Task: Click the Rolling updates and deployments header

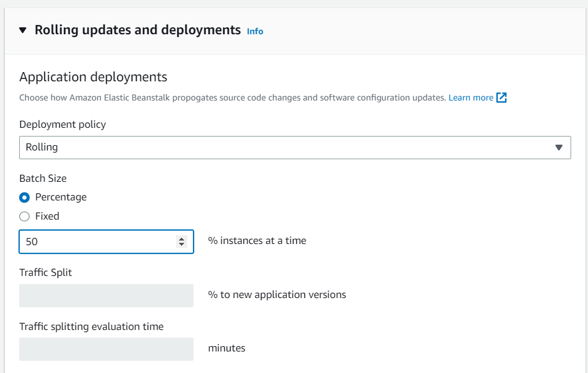Action: [139, 30]
